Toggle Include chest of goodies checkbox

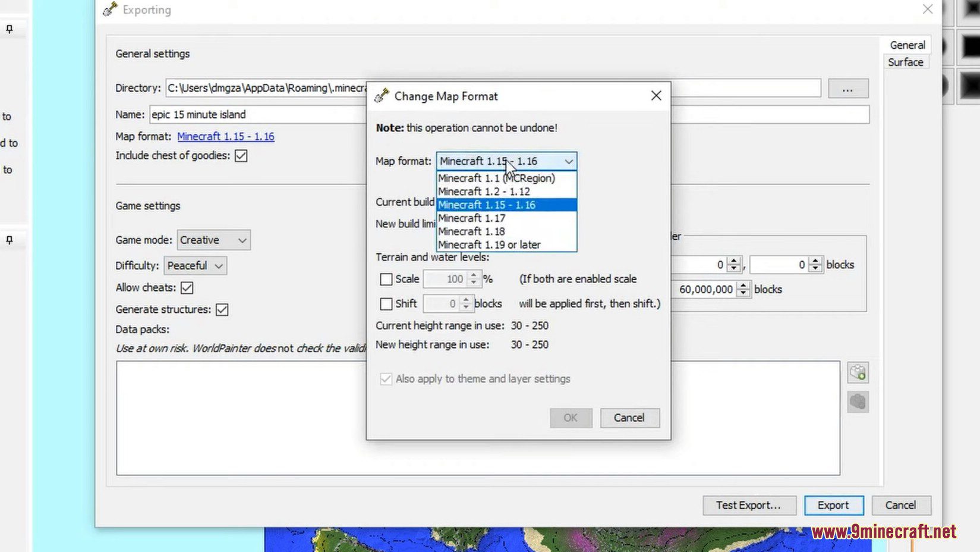tap(241, 156)
